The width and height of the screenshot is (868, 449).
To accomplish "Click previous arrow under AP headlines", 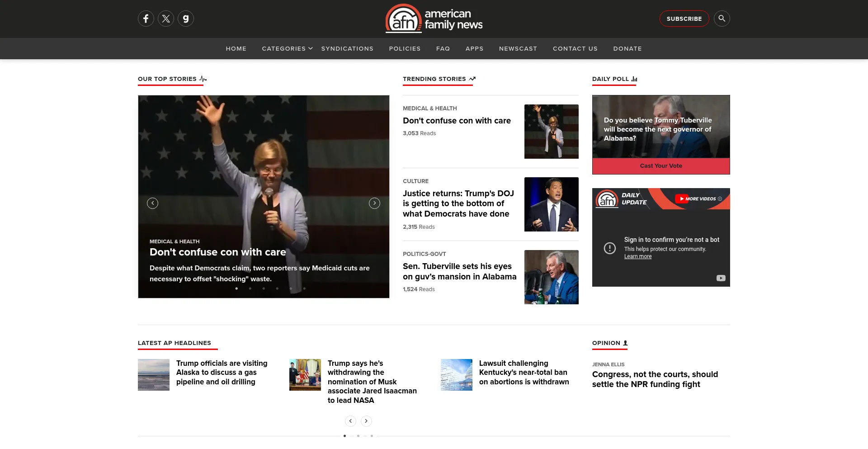I will click(350, 421).
